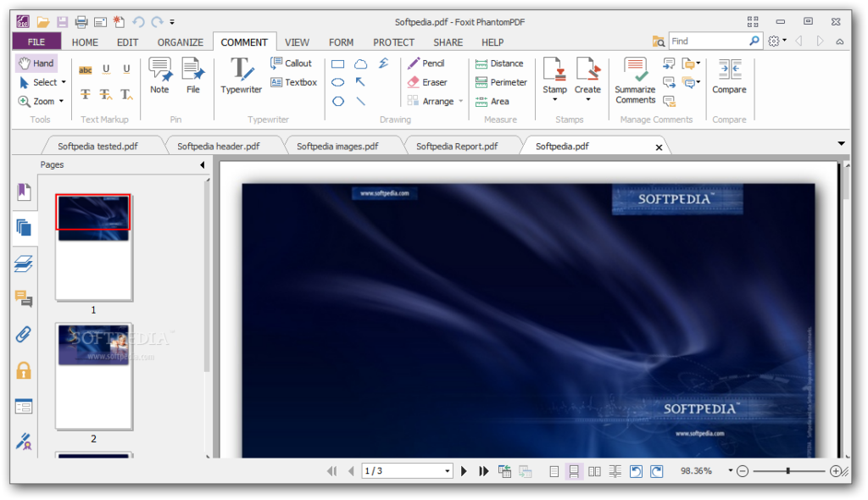Open the Attachments panel paperclip icon
The image size is (868, 500).
[24, 334]
